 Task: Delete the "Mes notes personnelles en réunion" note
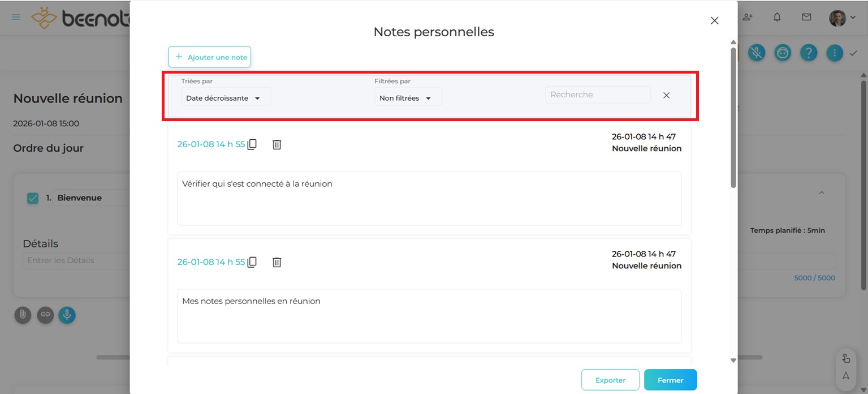click(x=277, y=262)
